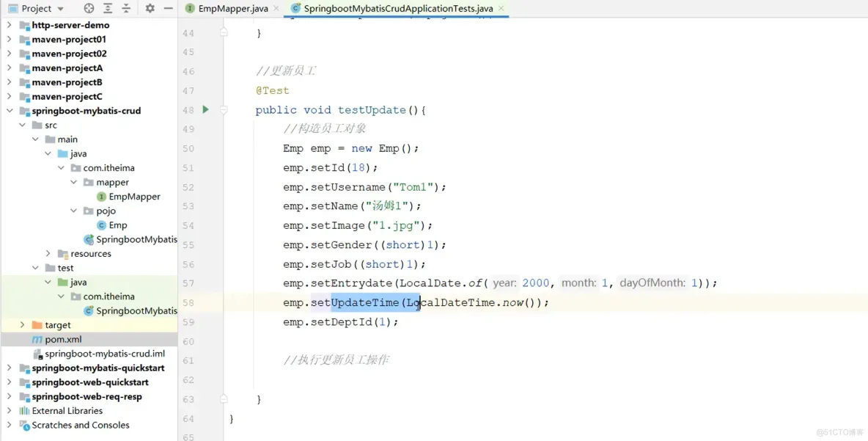Expand springboot-web-quickstart module
This screenshot has height=441, width=868.
[10, 382]
